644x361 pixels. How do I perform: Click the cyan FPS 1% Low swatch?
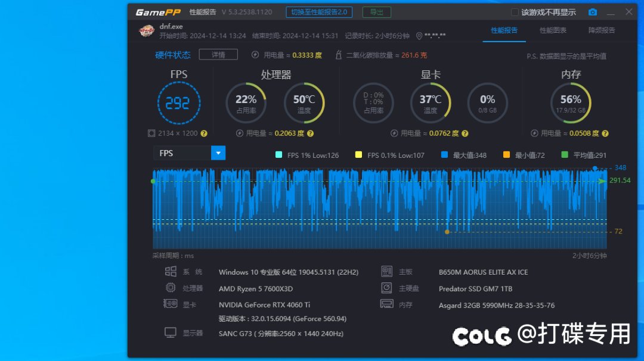278,155
